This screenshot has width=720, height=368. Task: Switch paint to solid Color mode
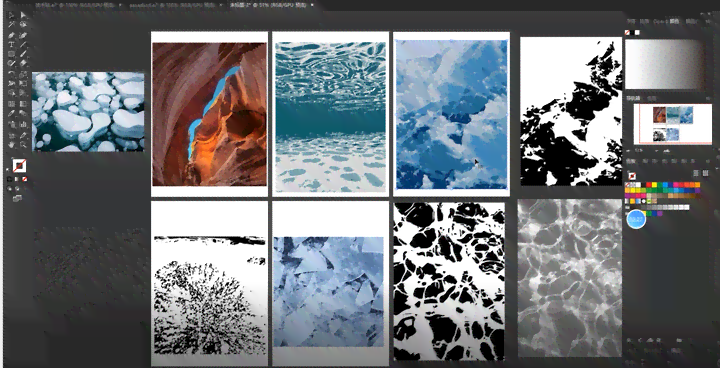[x=9, y=179]
